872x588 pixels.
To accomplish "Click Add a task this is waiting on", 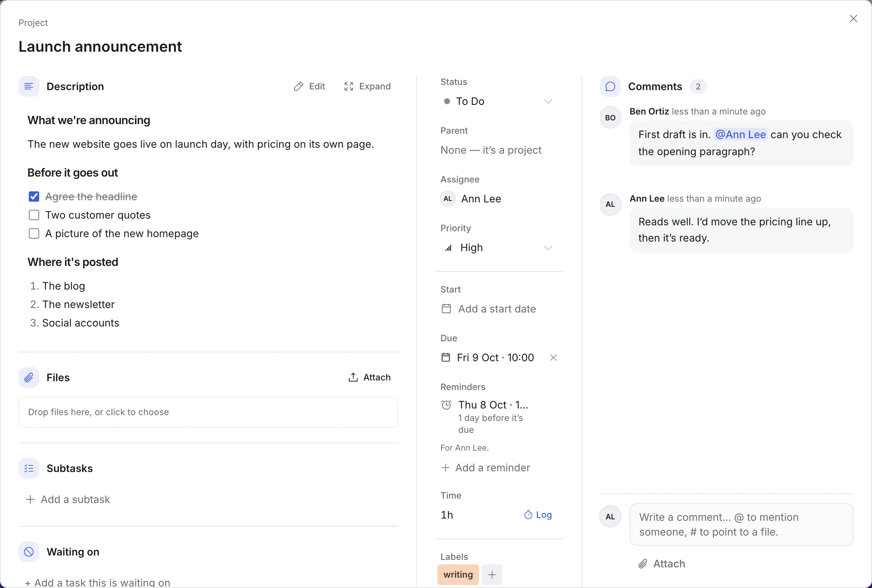I will [x=98, y=583].
